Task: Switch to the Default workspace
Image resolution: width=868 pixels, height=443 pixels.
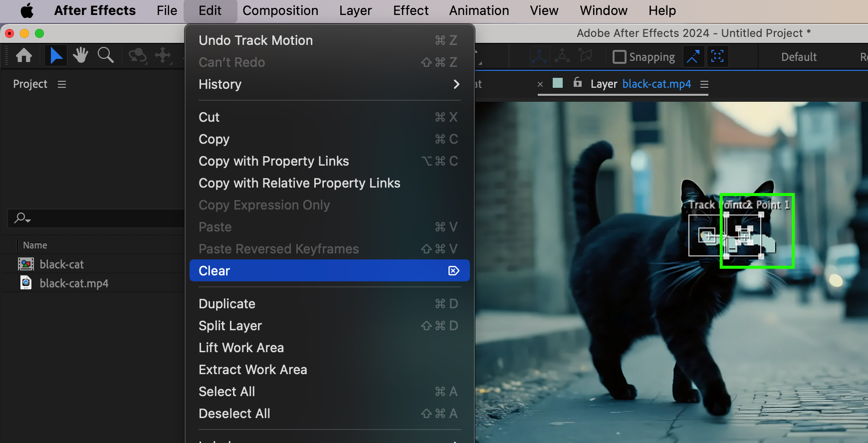Action: coord(799,57)
